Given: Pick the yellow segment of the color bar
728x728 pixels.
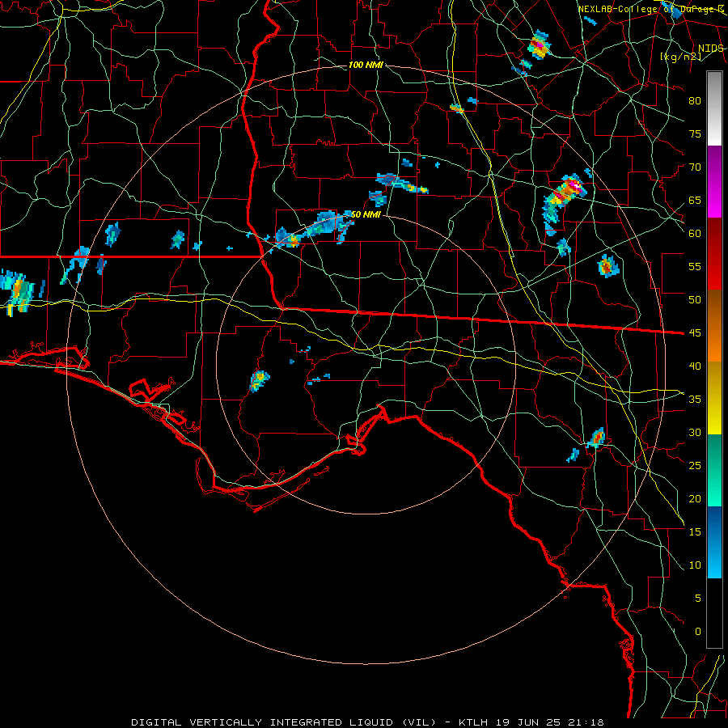Looking at the screenshot, I should (x=714, y=398).
